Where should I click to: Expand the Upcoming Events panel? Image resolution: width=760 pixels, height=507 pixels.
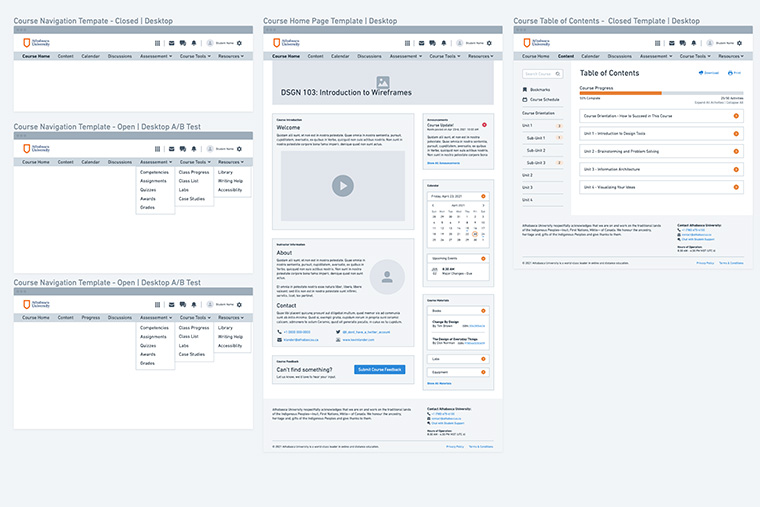(484, 258)
